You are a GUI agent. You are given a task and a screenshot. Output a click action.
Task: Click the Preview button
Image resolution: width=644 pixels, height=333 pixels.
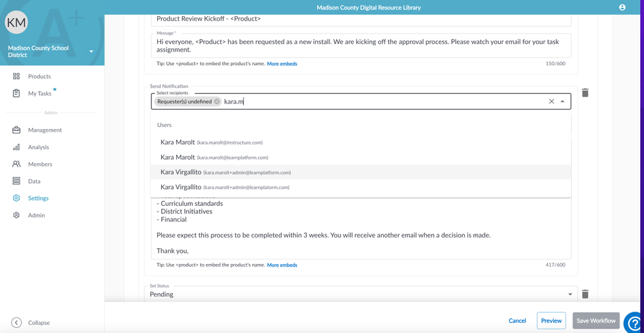pos(551,321)
